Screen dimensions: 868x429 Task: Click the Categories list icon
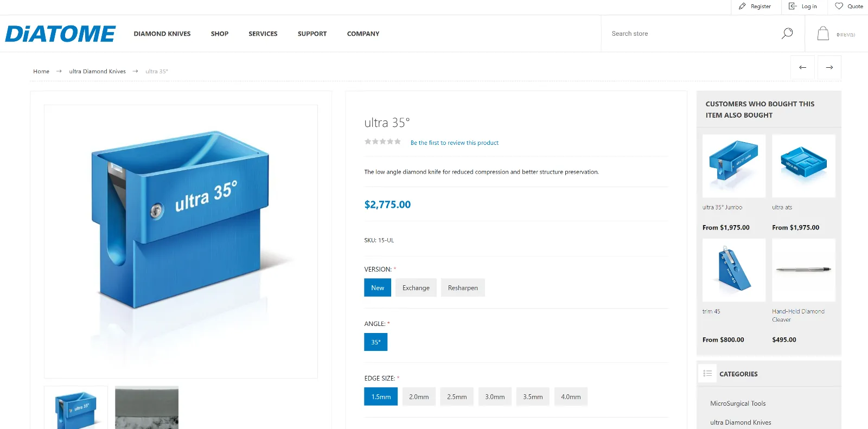(707, 374)
